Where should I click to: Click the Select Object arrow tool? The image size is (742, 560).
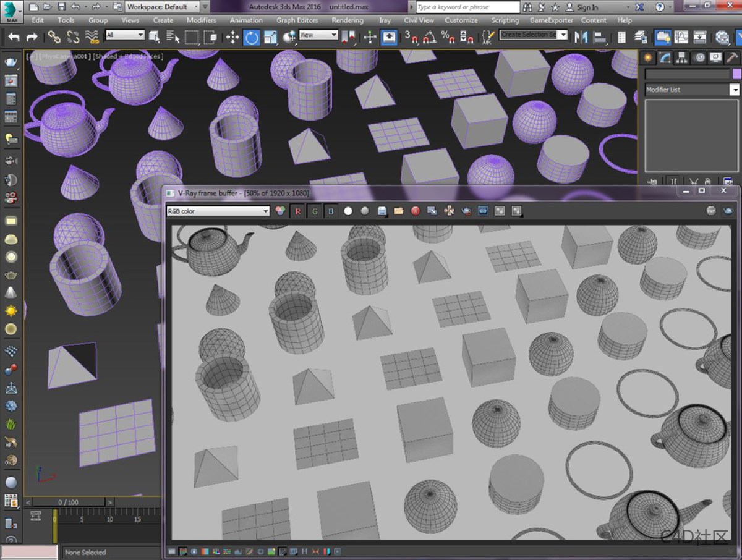(154, 38)
